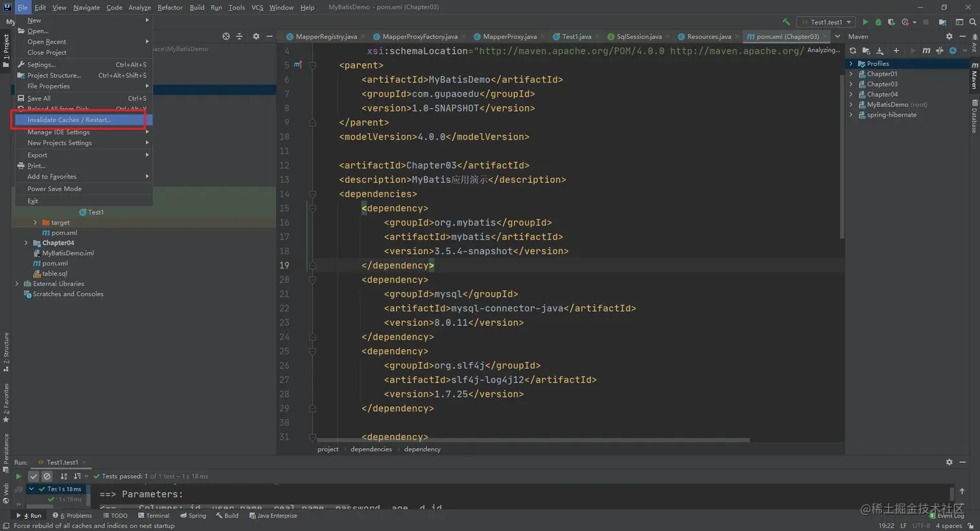Expand Chapter03 node in Maven panel
This screenshot has height=531, width=980.
pos(851,84)
